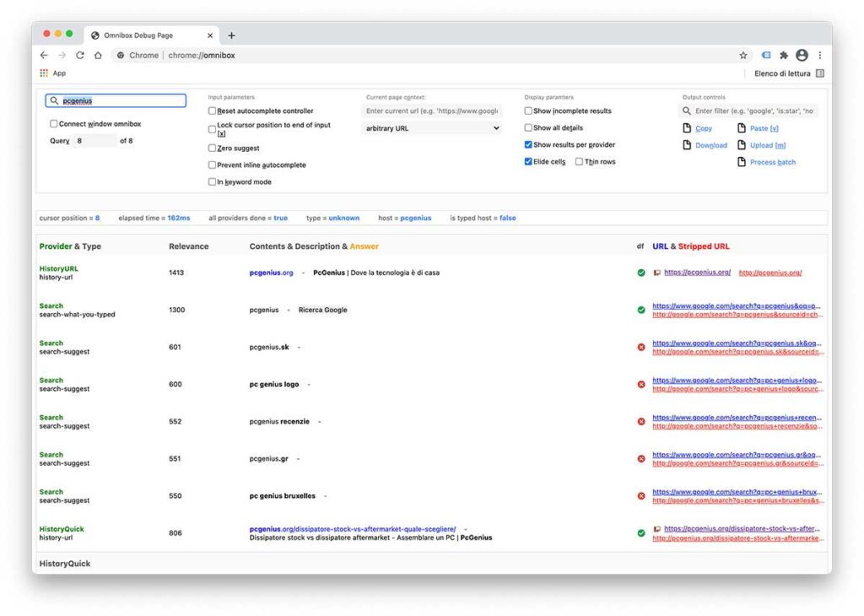Viewport: 864px width, 616px height.
Task: Click the Process batch document icon
Action: tap(742, 162)
